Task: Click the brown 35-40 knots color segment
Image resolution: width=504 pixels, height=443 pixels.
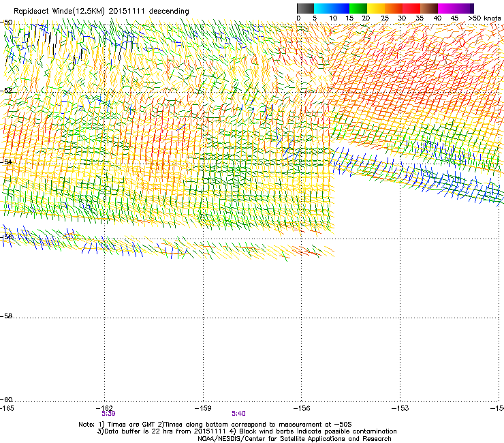Action: 429,8
